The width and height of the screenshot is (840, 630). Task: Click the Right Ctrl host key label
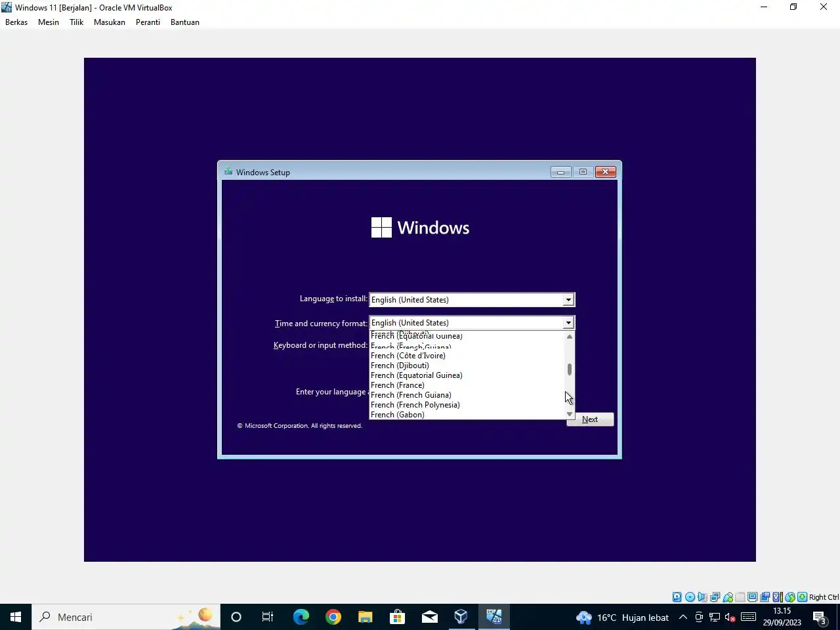point(824,597)
